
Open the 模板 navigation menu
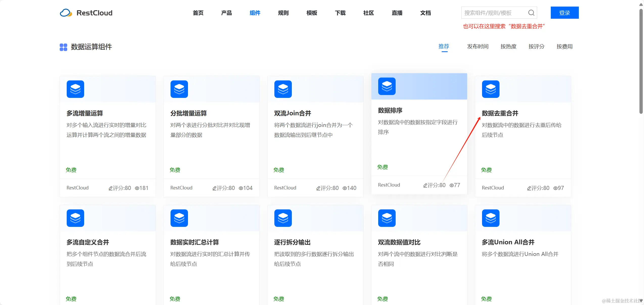point(312,13)
